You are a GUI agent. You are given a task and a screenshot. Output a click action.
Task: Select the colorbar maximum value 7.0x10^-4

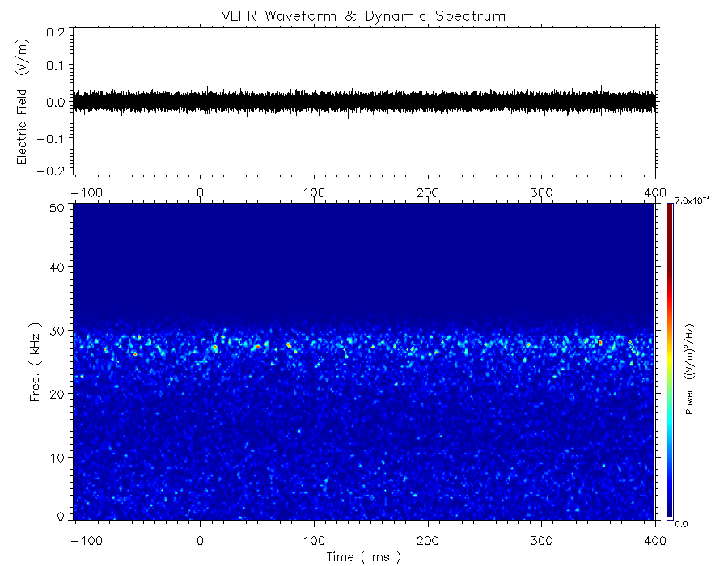click(691, 201)
